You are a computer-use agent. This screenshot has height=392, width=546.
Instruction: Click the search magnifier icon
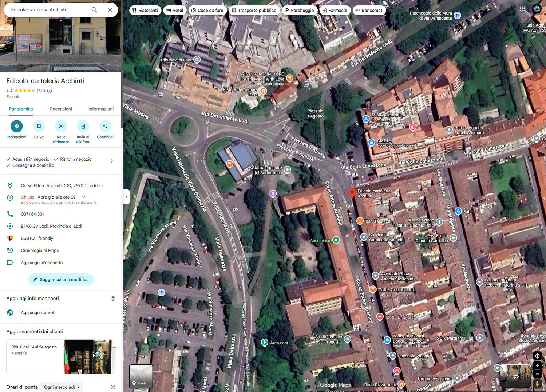(x=94, y=10)
